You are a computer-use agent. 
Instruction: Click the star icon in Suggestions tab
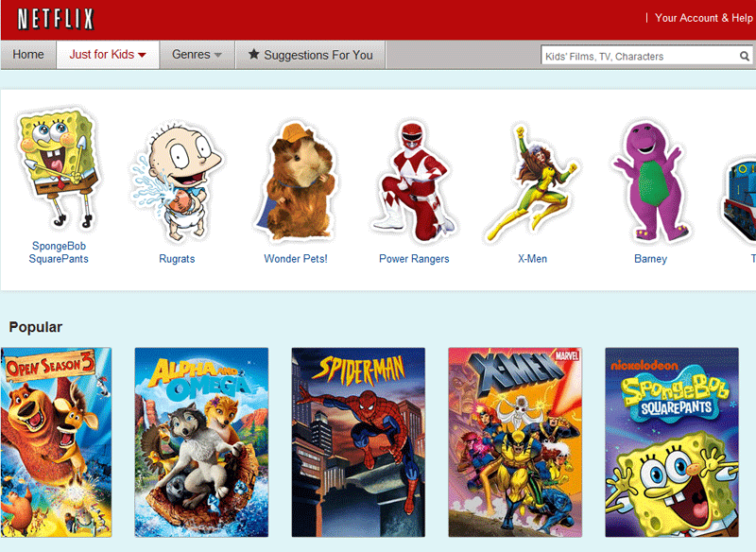253,54
